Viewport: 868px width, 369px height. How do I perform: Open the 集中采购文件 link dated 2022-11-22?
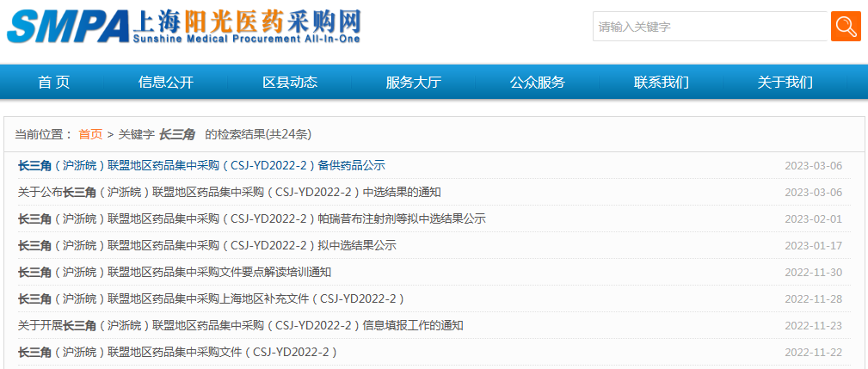[177, 352]
